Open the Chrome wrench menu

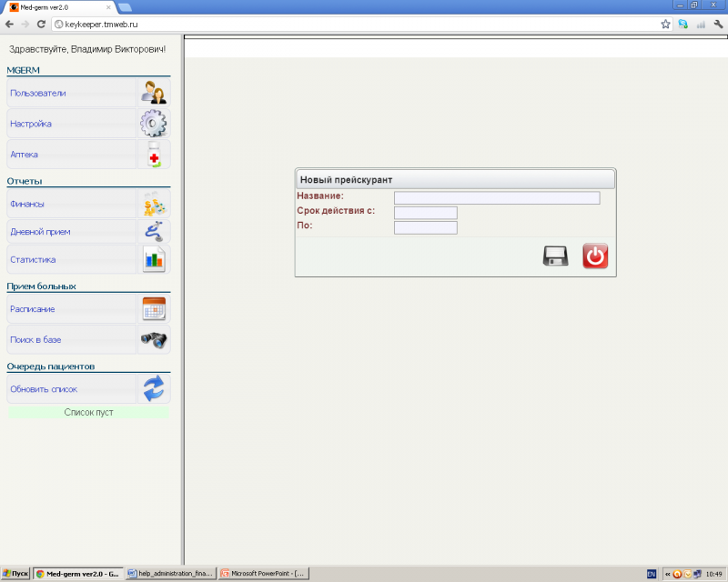click(718, 24)
